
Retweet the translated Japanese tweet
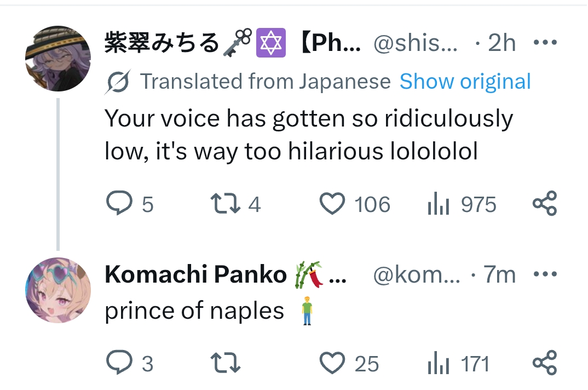pos(225,204)
